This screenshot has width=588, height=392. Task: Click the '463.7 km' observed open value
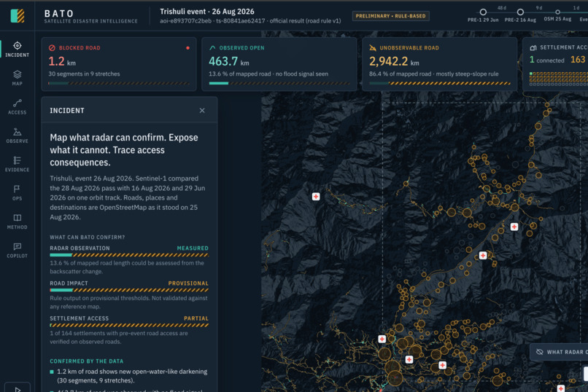(229, 61)
